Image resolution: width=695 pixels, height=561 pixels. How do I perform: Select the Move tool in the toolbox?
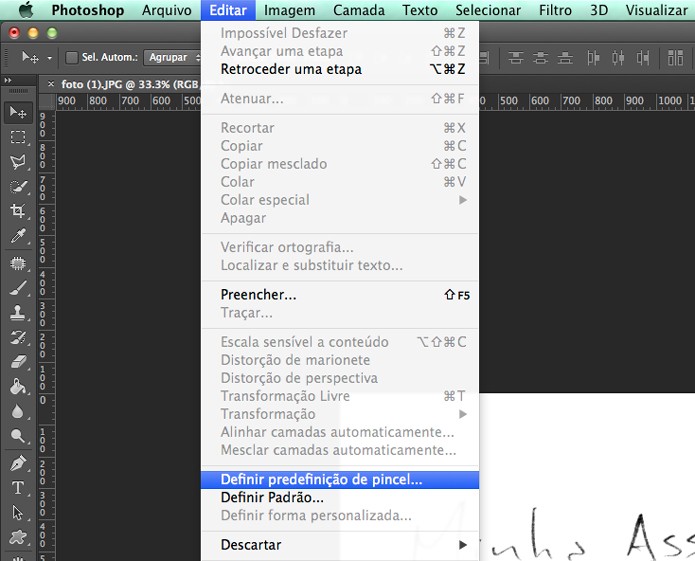click(18, 113)
